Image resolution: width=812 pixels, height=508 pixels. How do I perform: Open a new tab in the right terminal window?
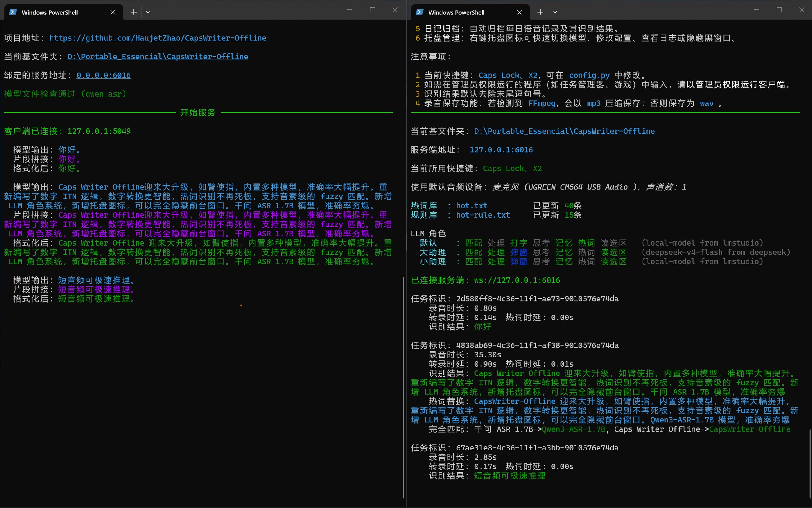[540, 12]
